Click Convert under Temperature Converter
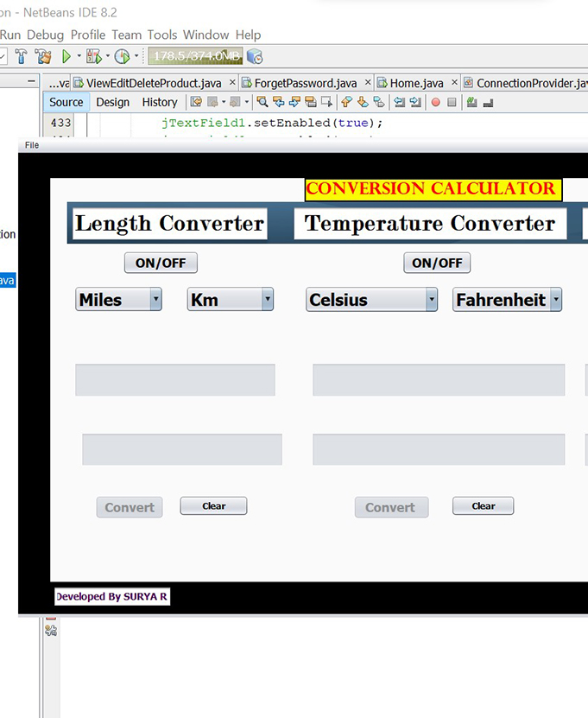The width and height of the screenshot is (588, 718). (x=392, y=507)
